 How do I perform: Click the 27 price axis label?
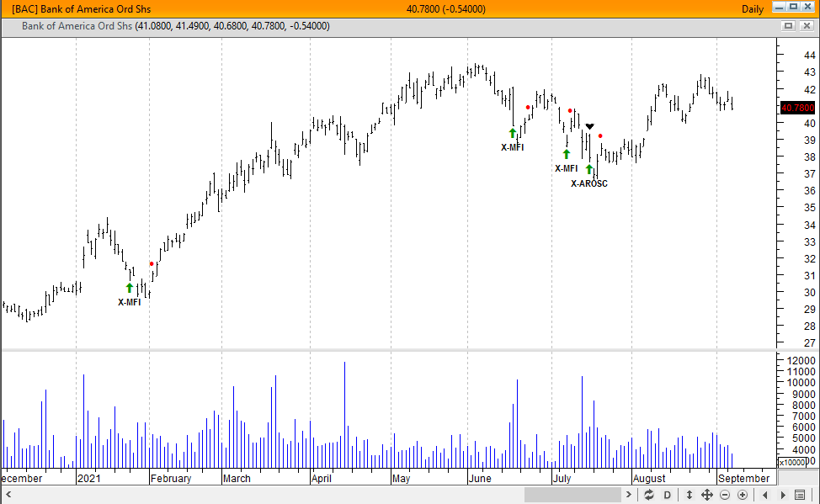tap(810, 343)
